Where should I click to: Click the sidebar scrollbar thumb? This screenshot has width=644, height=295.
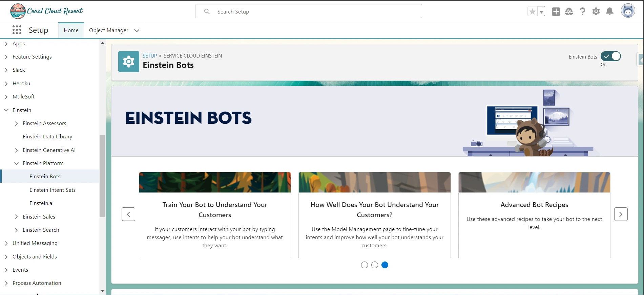(102, 176)
